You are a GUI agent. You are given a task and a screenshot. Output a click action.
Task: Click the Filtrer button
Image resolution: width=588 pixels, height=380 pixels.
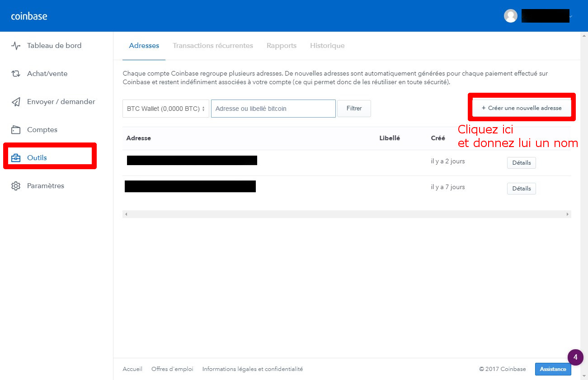click(x=354, y=109)
